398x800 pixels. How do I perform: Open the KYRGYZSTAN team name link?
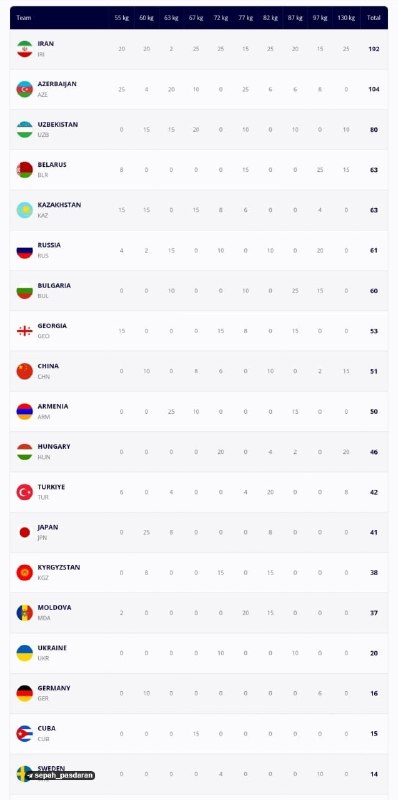click(59, 567)
